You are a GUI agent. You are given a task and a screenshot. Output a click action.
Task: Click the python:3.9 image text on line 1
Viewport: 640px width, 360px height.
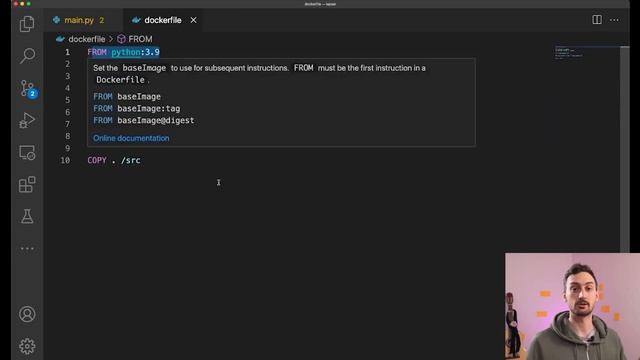click(x=135, y=52)
